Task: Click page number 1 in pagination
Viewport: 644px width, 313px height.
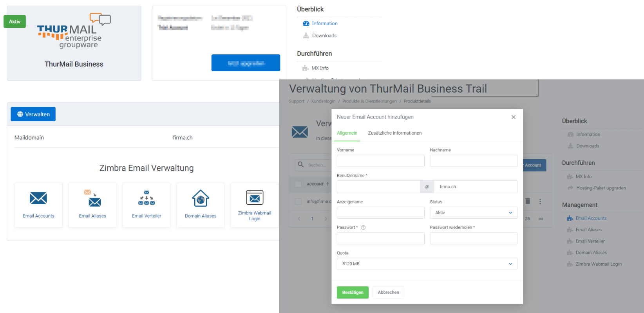Action: coord(312,219)
